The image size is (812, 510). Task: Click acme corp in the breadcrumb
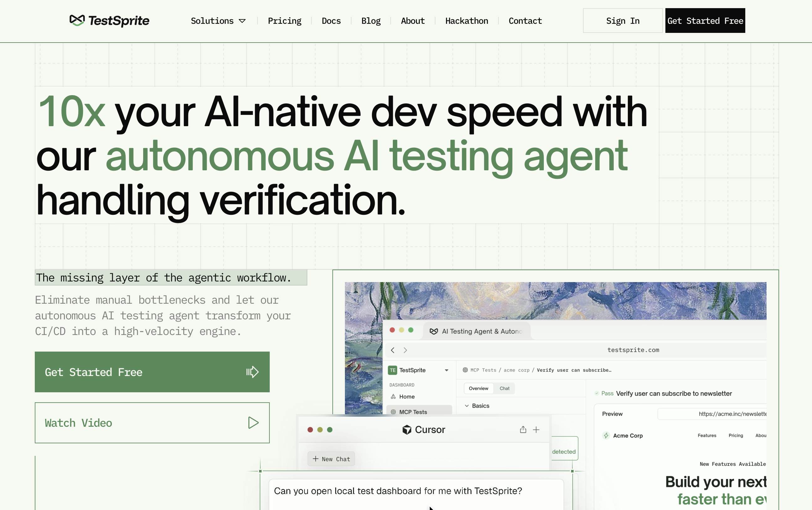point(516,370)
